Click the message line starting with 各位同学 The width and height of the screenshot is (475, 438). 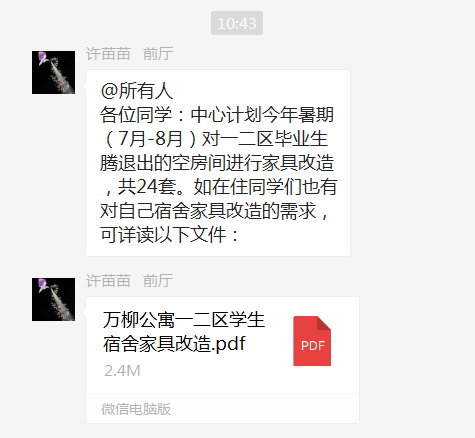217,115
